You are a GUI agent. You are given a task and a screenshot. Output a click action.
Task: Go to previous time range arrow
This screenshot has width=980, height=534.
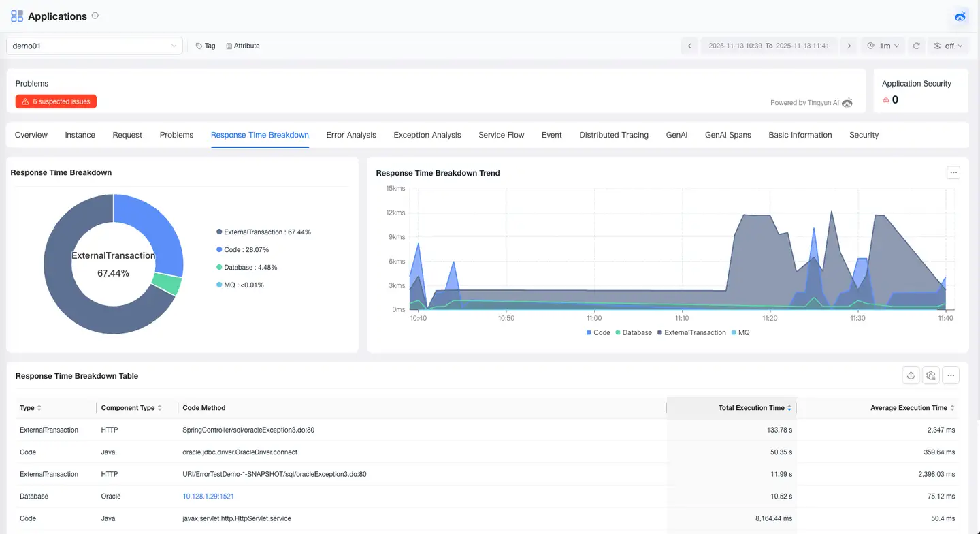(x=689, y=46)
